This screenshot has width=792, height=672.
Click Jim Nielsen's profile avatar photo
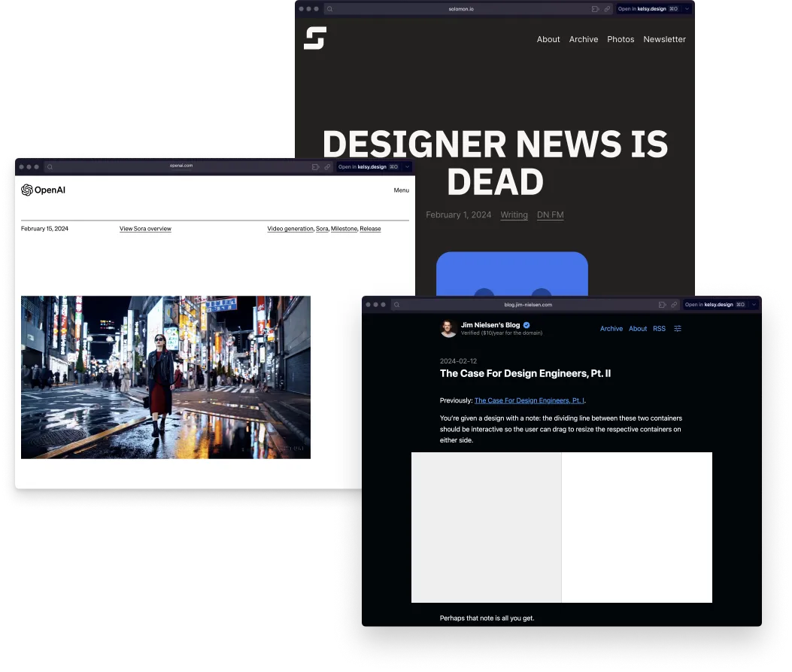tap(448, 329)
